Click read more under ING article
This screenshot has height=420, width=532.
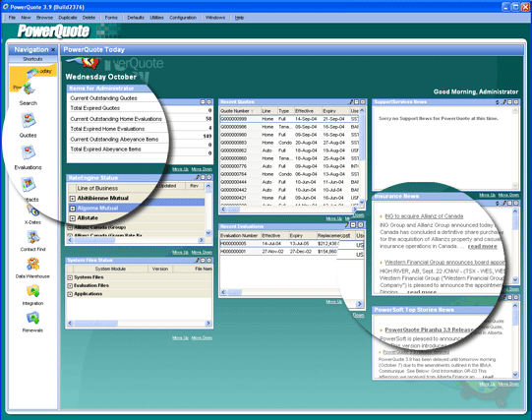[483, 246]
